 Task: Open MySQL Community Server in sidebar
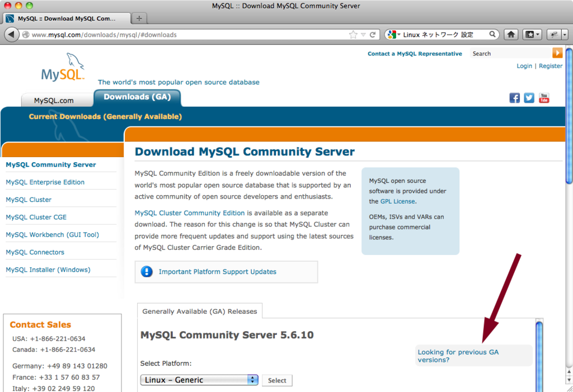[x=51, y=164]
